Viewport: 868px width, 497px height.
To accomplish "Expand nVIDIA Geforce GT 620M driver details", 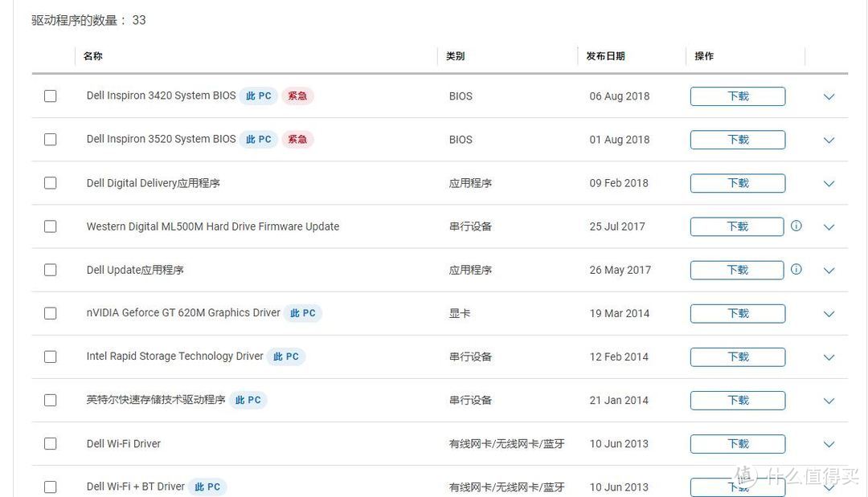I will (829, 314).
